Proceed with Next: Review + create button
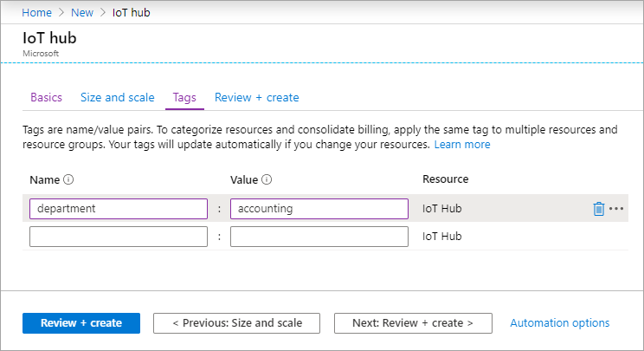 point(413,323)
